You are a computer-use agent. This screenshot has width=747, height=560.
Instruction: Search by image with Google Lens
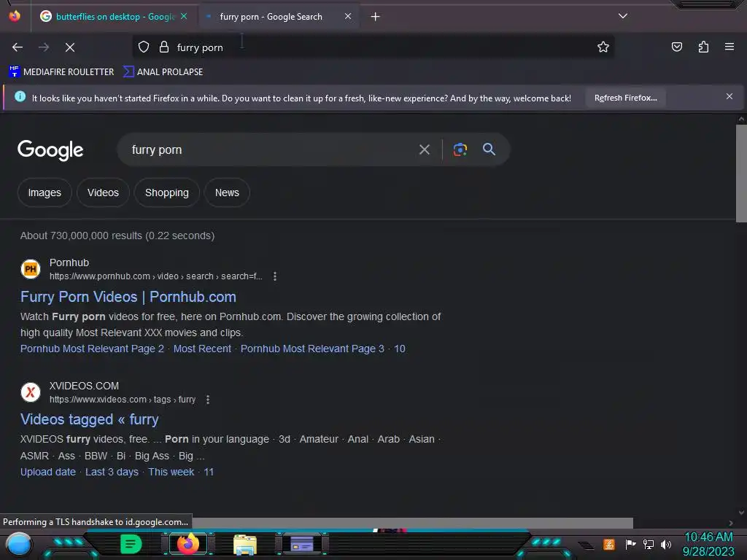pyautogui.click(x=460, y=149)
